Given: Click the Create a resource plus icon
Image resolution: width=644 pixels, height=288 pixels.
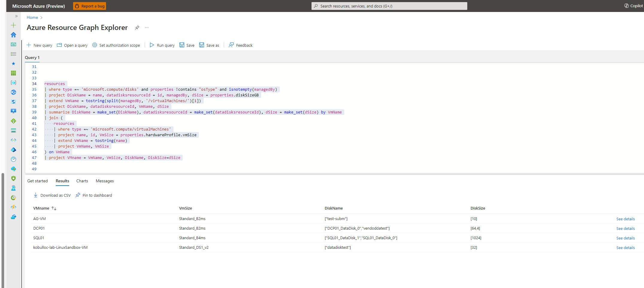Looking at the screenshot, I should (13, 25).
